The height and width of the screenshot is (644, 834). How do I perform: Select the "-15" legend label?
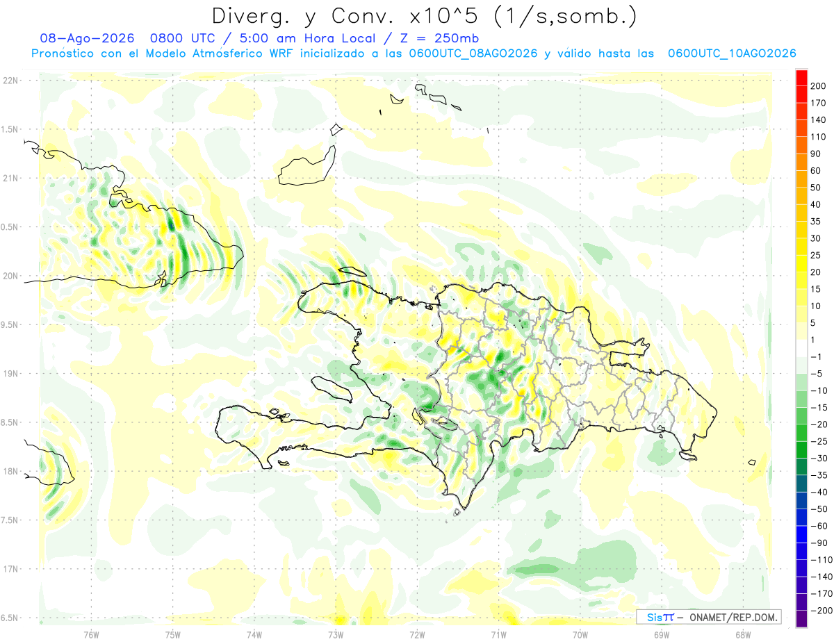818,408
